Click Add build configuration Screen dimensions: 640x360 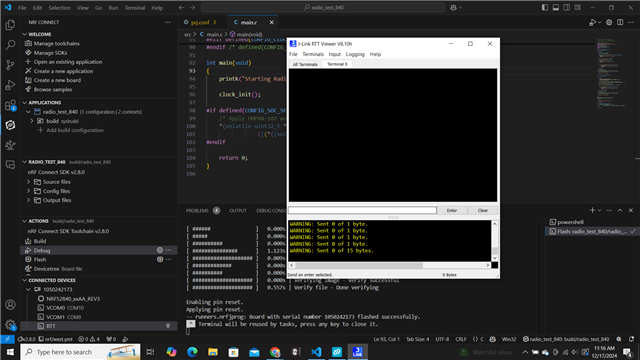75,130
